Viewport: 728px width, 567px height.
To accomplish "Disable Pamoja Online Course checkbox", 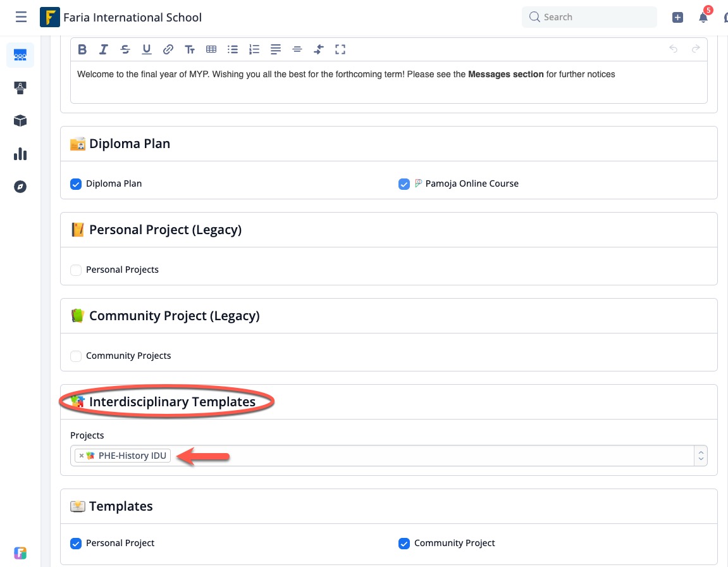I will pyautogui.click(x=404, y=184).
